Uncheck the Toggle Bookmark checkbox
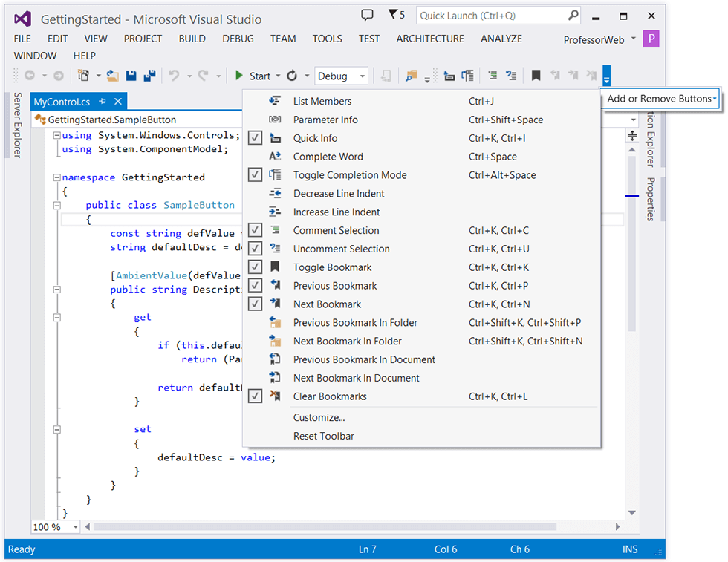The width and height of the screenshot is (728, 562). (x=255, y=267)
